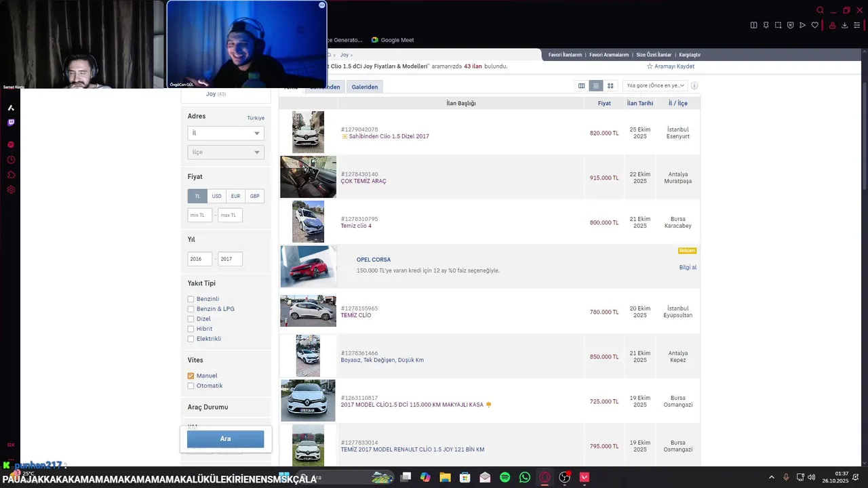Open Extensions cube icon in sidebar
This screenshot has width=868, height=488.
(11, 175)
